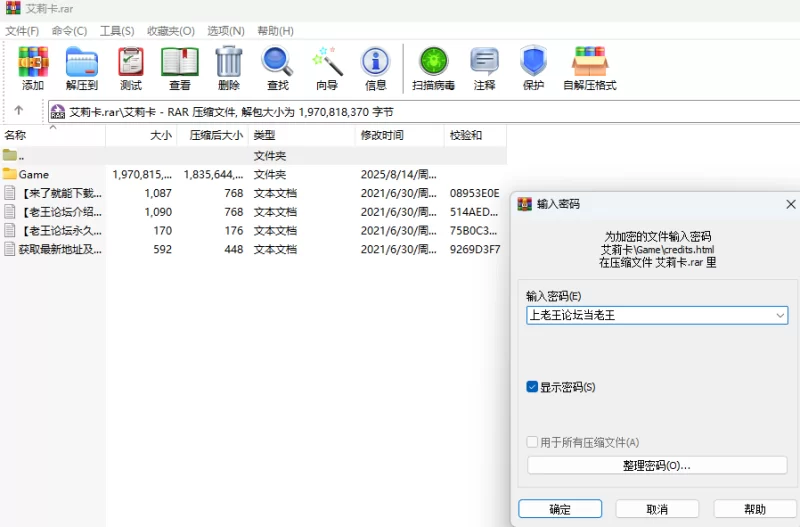Open the 工具(S) menu
This screenshot has height=527, width=800.
coord(117,31)
